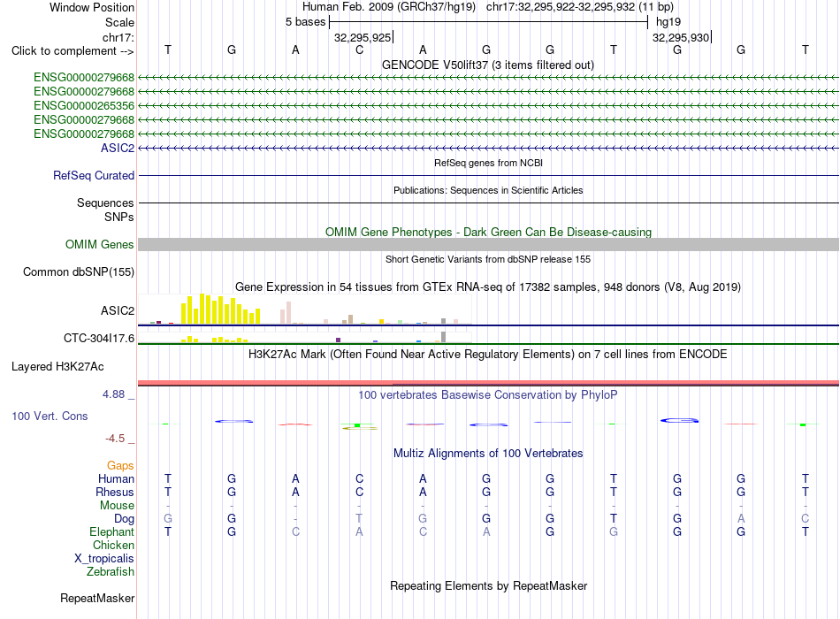Click the Layered H3K27Ac track label
The image size is (840, 619).
point(57,367)
